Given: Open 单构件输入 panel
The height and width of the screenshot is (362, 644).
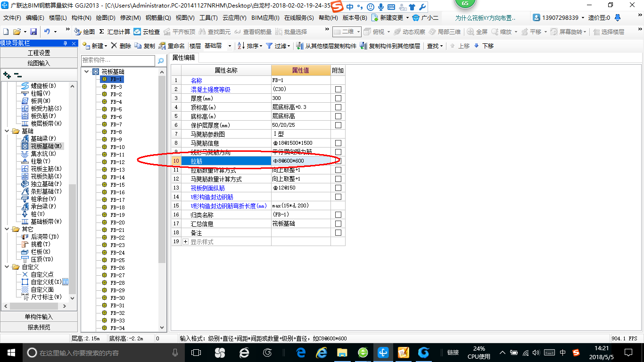Looking at the screenshot, I should click(39, 317).
